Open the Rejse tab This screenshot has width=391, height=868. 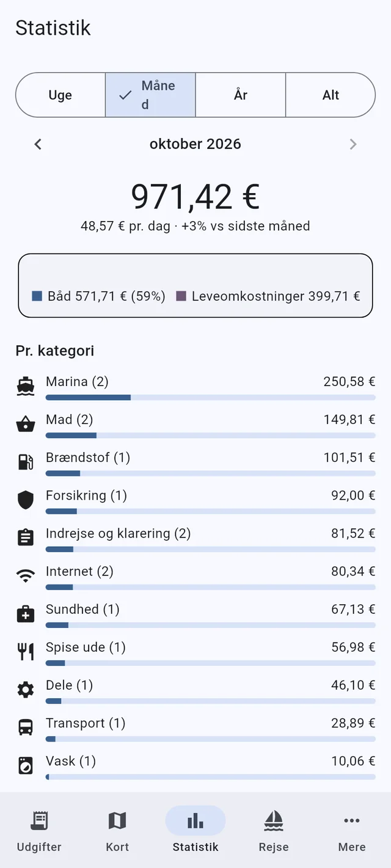tap(274, 831)
